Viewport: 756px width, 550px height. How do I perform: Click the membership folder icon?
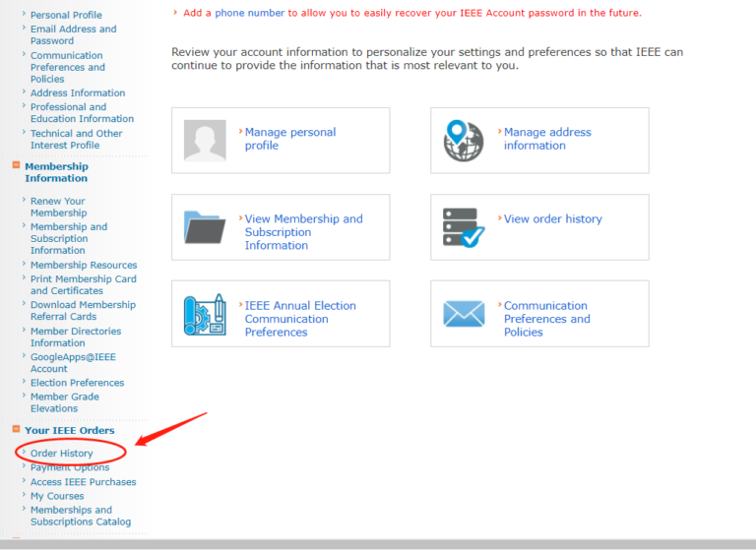tap(205, 227)
